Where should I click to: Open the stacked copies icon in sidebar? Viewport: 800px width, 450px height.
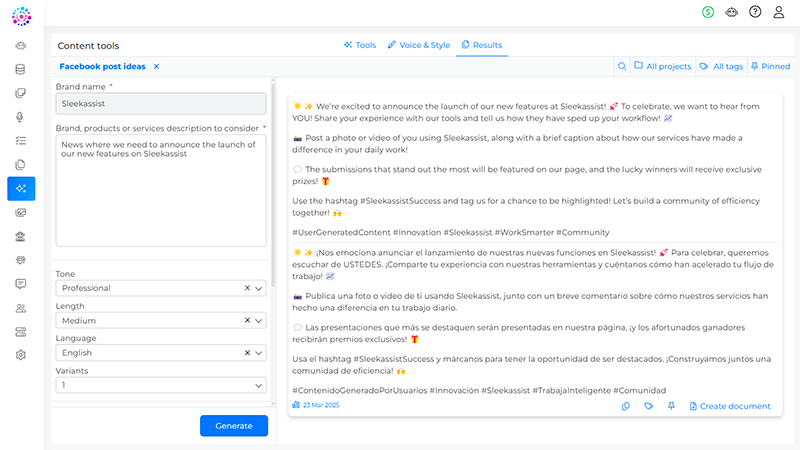click(21, 93)
